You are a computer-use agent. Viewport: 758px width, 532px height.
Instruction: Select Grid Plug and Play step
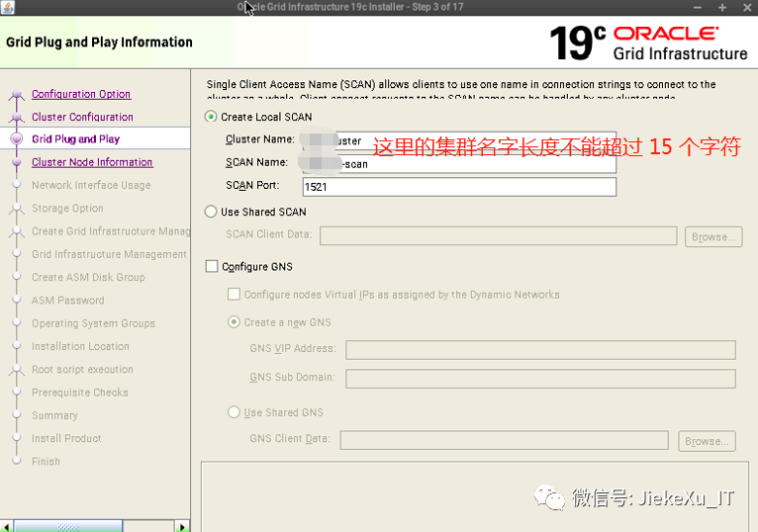click(x=76, y=139)
